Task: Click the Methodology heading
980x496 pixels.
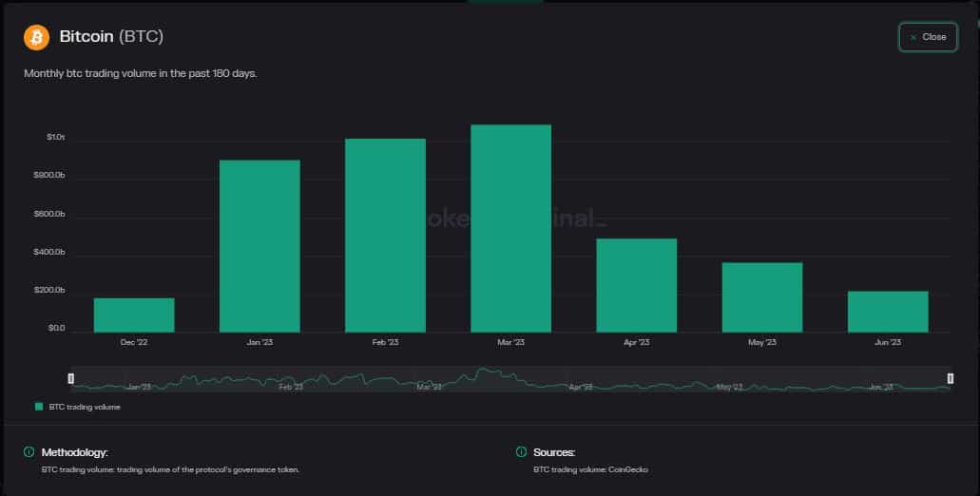Action: pos(74,452)
